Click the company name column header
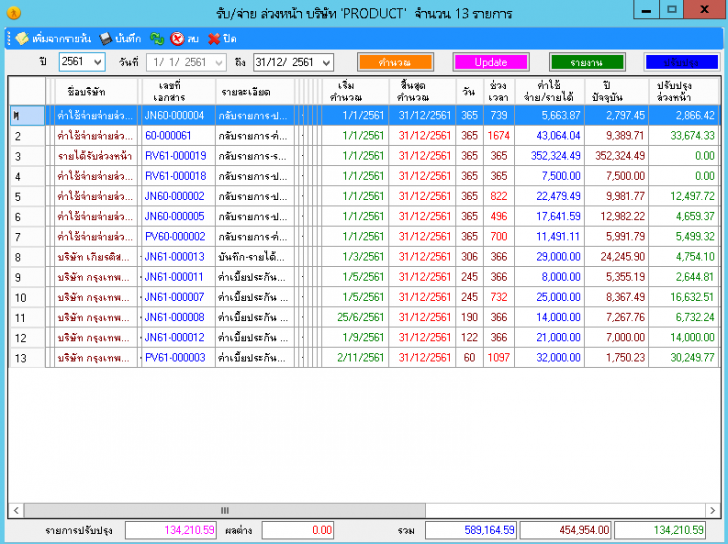The height and width of the screenshot is (544, 728). click(x=96, y=91)
